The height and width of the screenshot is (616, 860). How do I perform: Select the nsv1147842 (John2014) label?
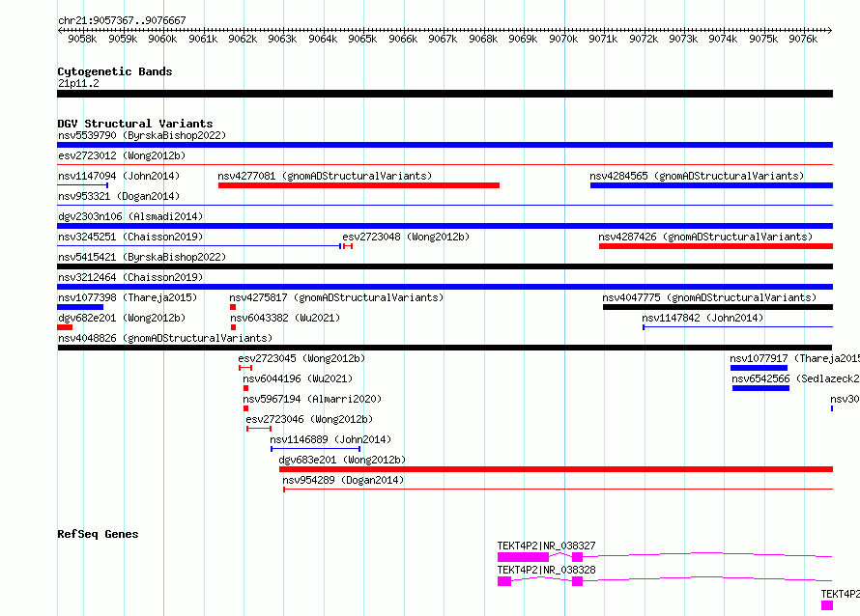pyautogui.click(x=702, y=318)
